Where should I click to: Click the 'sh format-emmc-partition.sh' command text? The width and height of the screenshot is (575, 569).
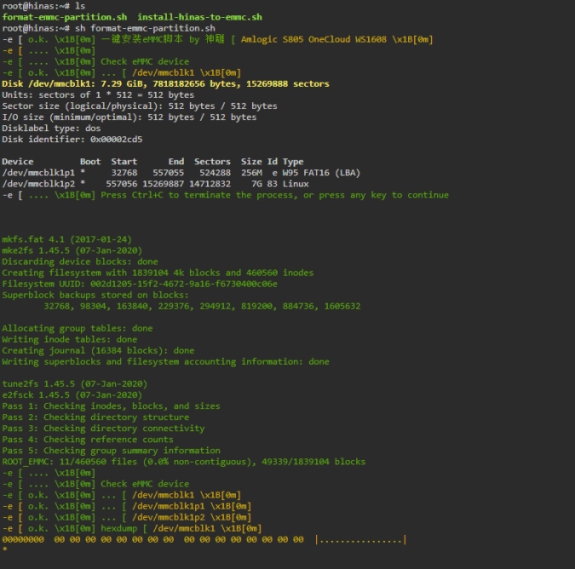point(145,28)
